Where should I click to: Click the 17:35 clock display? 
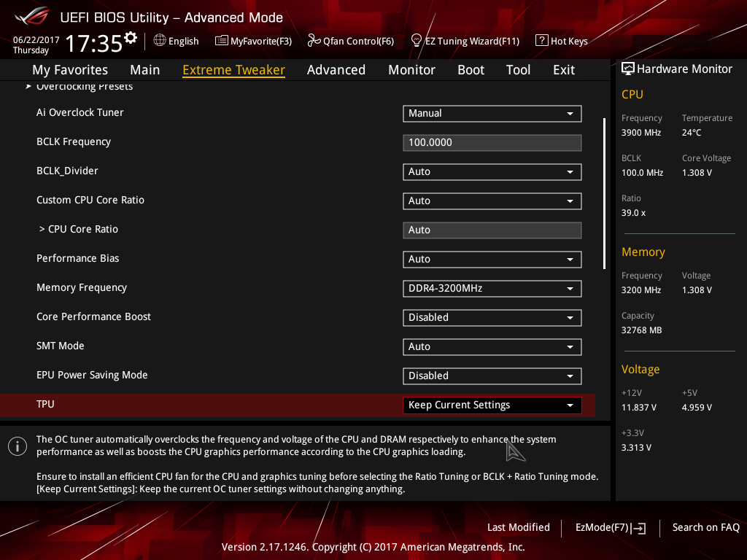point(94,43)
